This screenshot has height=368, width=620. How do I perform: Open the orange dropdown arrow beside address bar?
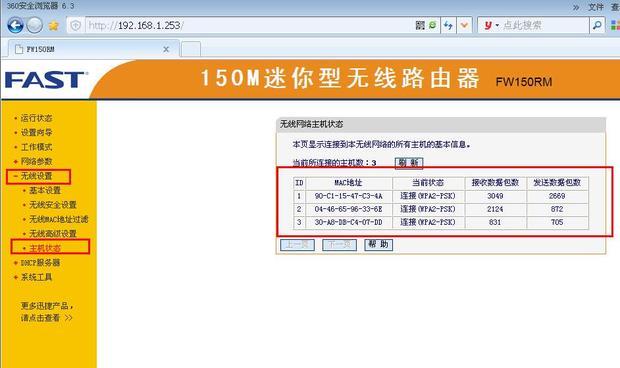coord(464,25)
